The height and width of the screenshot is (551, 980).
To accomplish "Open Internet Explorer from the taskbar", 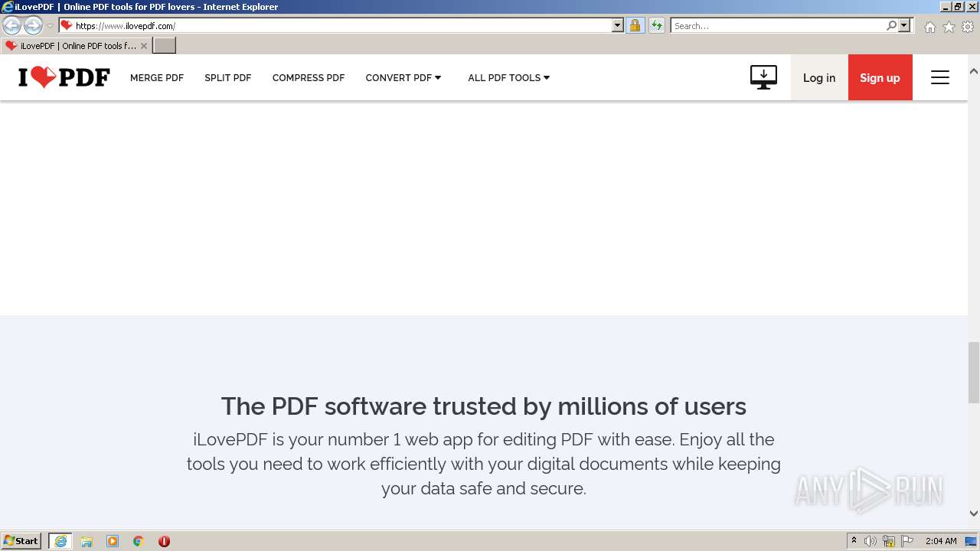I will pyautogui.click(x=60, y=541).
